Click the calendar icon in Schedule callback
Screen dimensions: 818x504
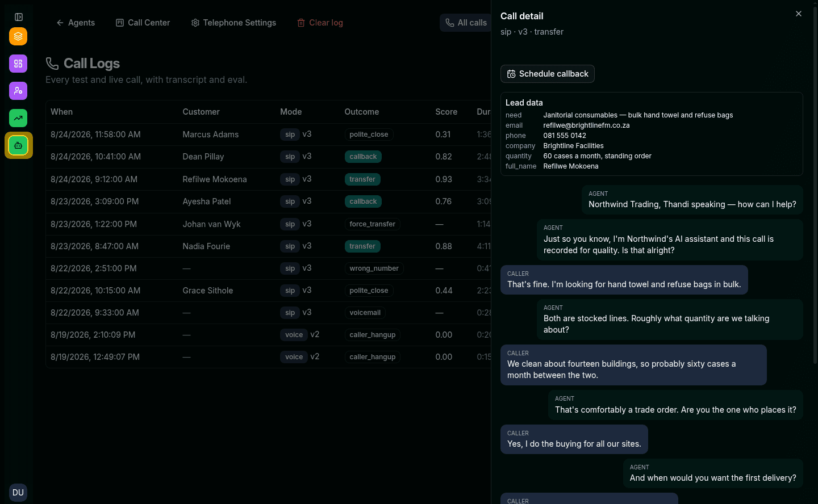pos(511,74)
